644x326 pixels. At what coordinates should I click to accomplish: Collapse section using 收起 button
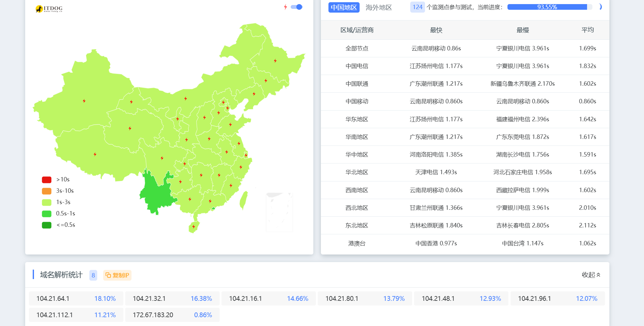click(591, 275)
